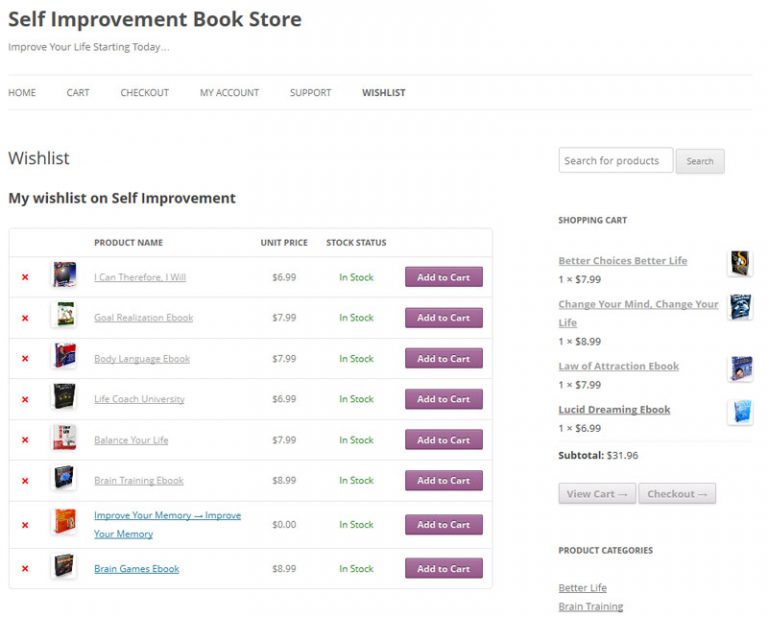Viewport: 768px width, 617px height.
Task: Remove Goal Realization Ebook from wishlist
Action: tap(25, 318)
